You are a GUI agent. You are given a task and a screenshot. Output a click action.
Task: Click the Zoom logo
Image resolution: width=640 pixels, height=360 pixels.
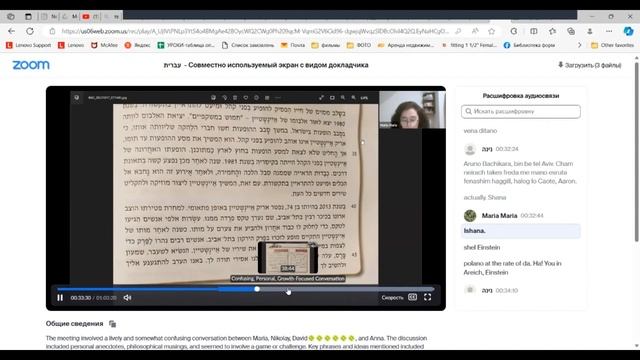tap(31, 65)
